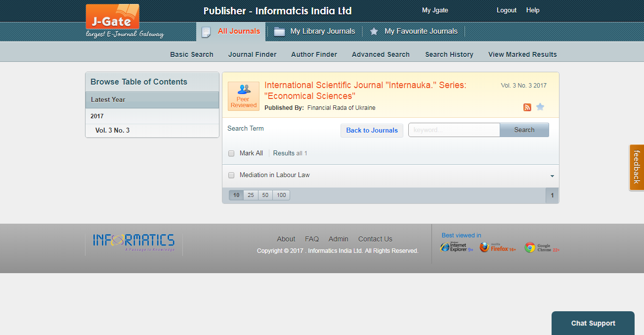Add journal to favourites with star icon
The width and height of the screenshot is (644, 335).
[x=540, y=107]
